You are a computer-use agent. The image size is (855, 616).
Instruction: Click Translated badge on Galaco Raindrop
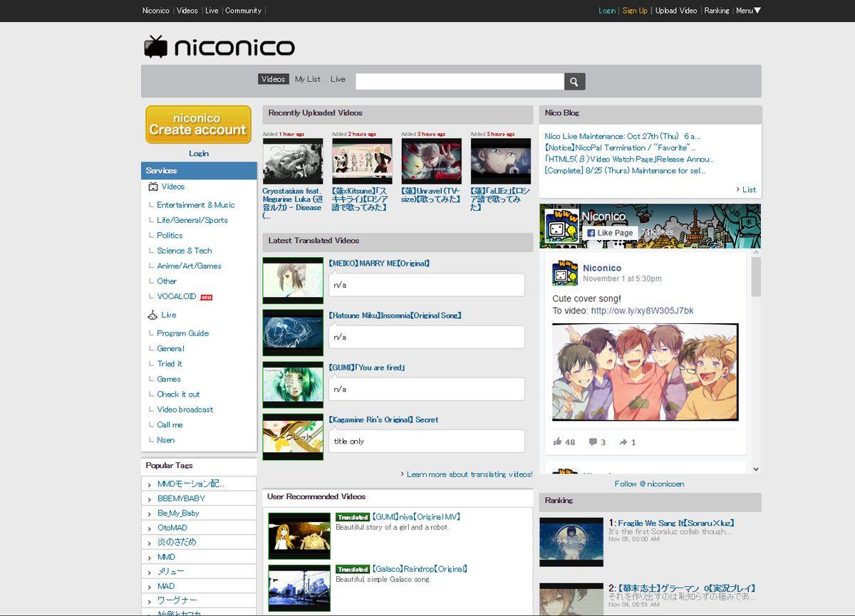point(353,569)
